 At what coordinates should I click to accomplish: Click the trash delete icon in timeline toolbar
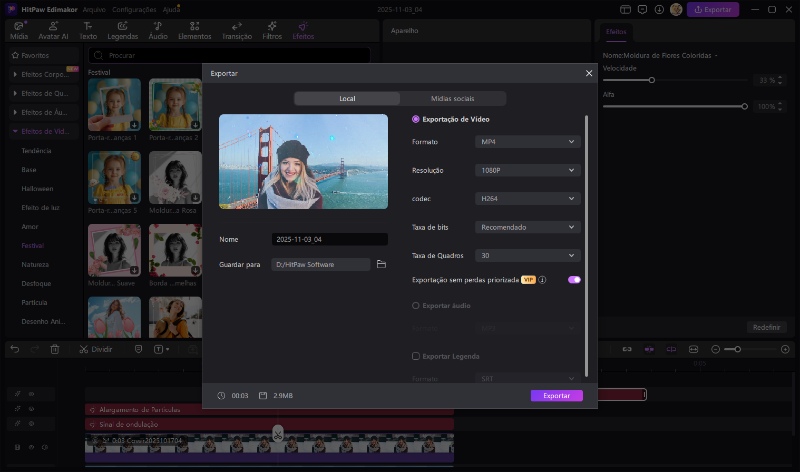55,349
